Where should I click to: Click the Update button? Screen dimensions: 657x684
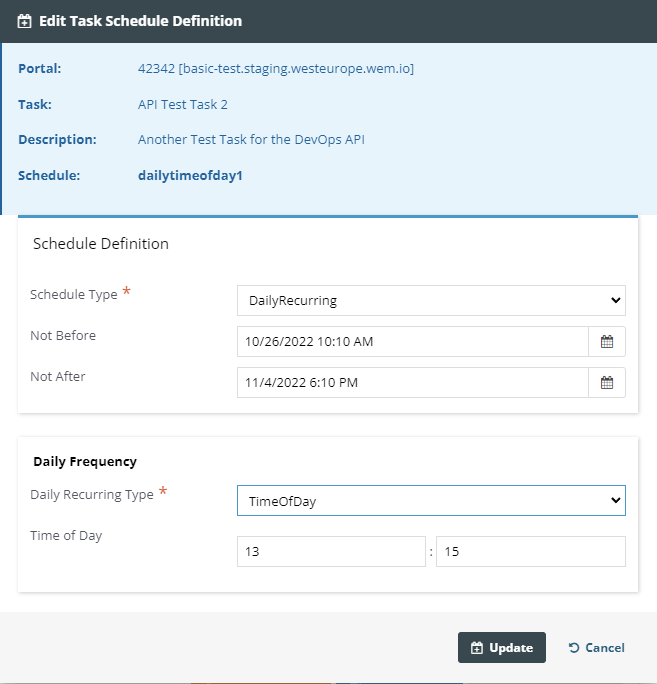pos(502,647)
